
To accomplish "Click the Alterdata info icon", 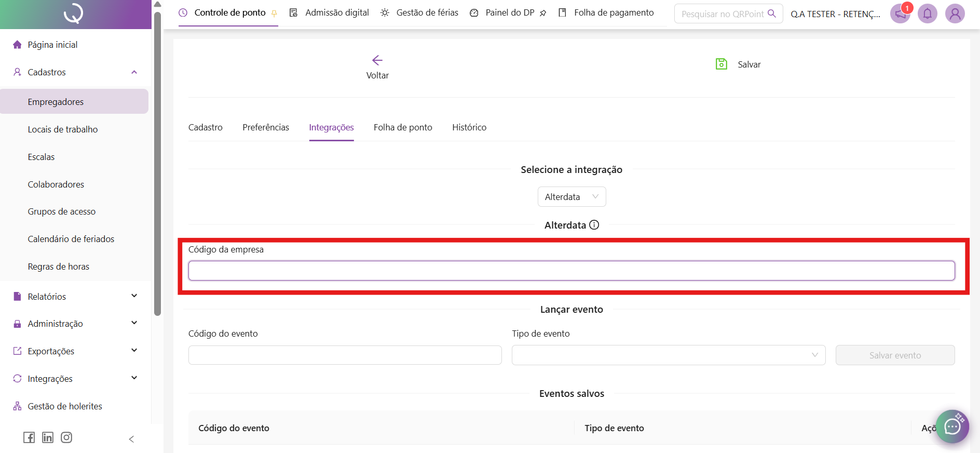I will pyautogui.click(x=594, y=225).
